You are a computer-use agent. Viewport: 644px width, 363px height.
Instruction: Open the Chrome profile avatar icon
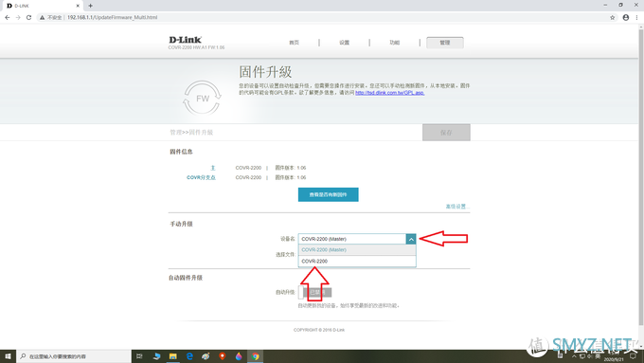point(625,17)
